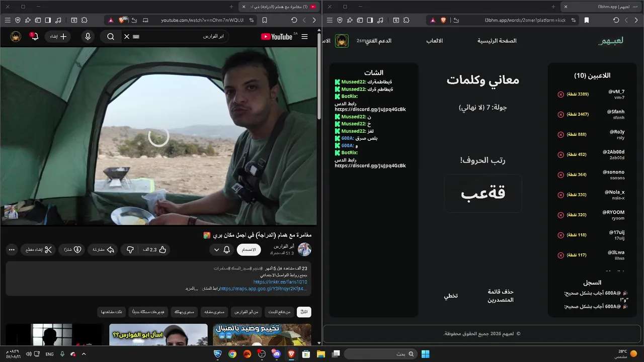
Task: Share the video via share button
Action: (104, 249)
